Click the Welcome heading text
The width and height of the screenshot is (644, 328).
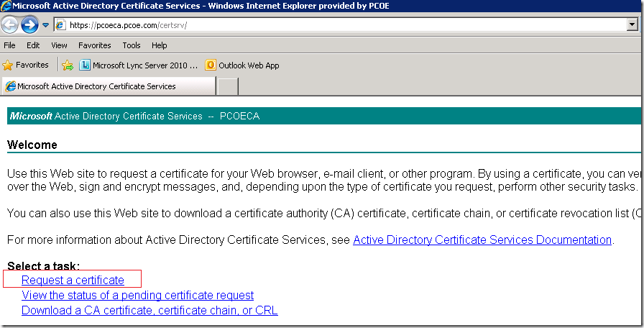32,145
